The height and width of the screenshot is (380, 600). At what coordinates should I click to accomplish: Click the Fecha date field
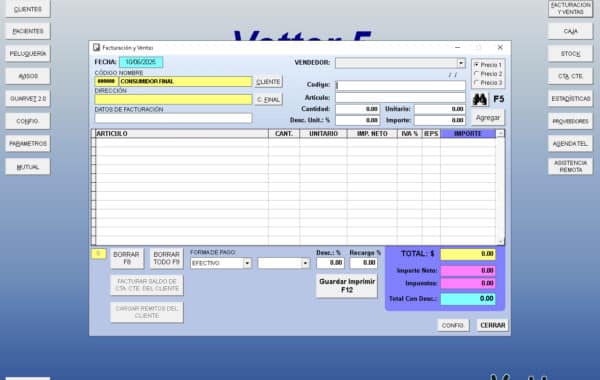tap(141, 62)
